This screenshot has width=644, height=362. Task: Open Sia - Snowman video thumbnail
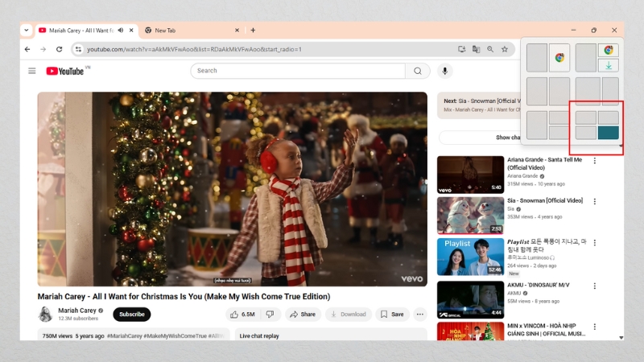(x=470, y=215)
